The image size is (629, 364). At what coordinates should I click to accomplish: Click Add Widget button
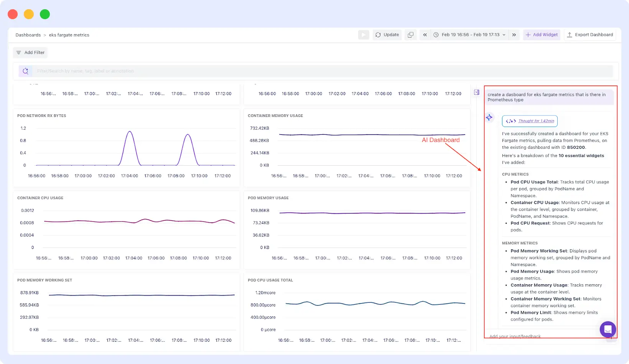click(542, 35)
